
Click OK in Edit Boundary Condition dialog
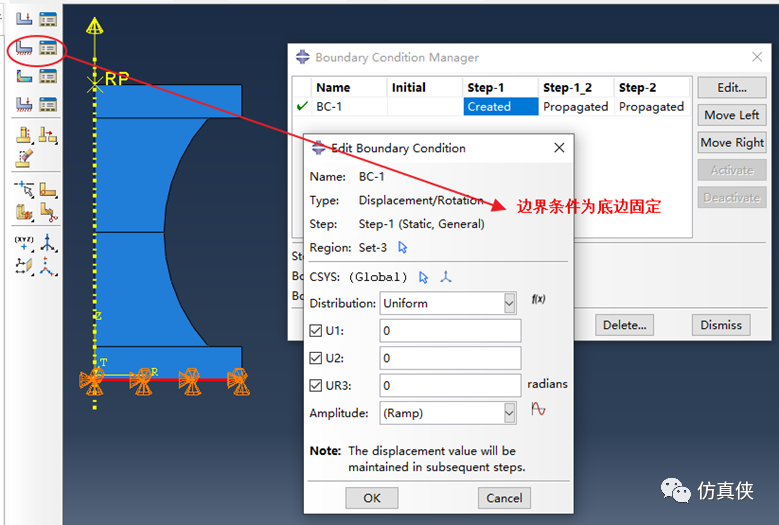coord(372,498)
